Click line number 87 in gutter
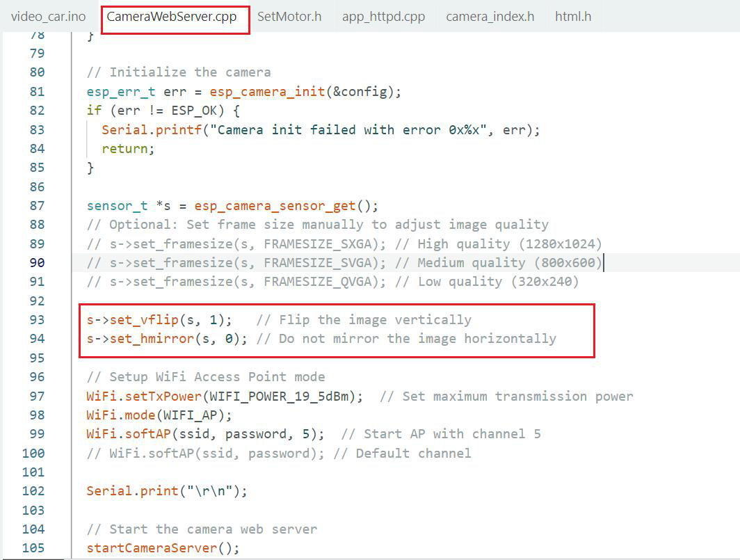Viewport: 740px width, 560px height. coord(37,206)
